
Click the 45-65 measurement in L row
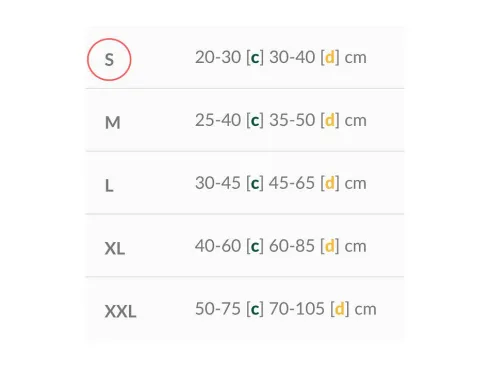point(292,183)
